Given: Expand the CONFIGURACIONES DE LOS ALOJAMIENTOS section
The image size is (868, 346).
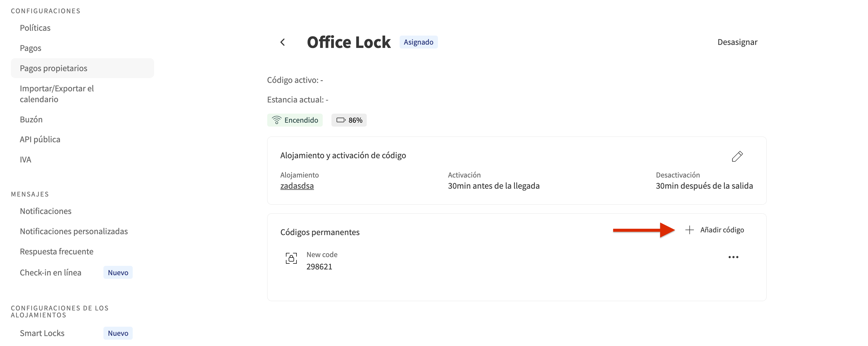Looking at the screenshot, I should point(60,311).
